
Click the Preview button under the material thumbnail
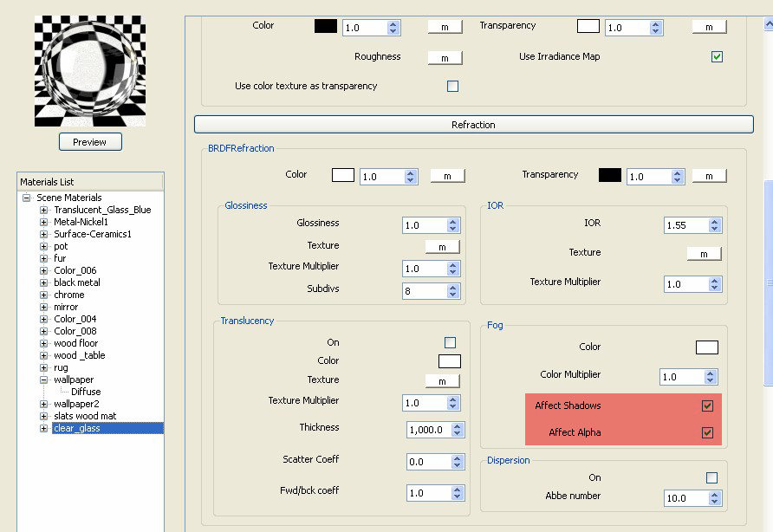point(90,141)
